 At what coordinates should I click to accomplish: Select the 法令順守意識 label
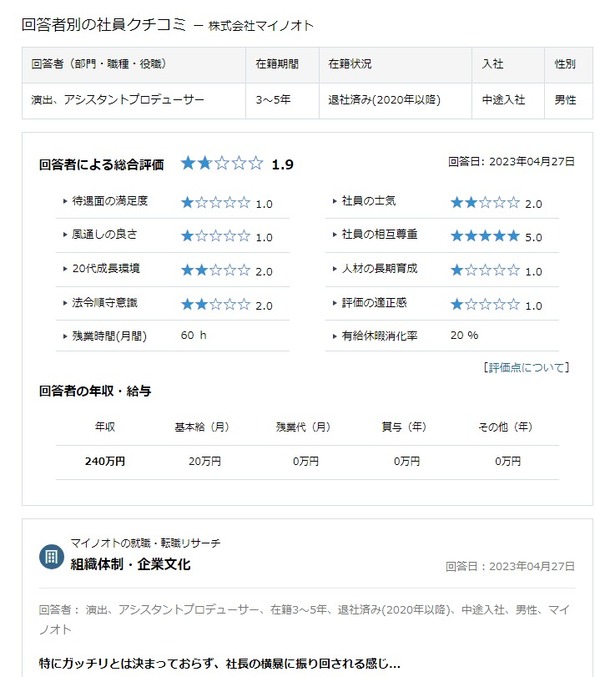click(104, 303)
